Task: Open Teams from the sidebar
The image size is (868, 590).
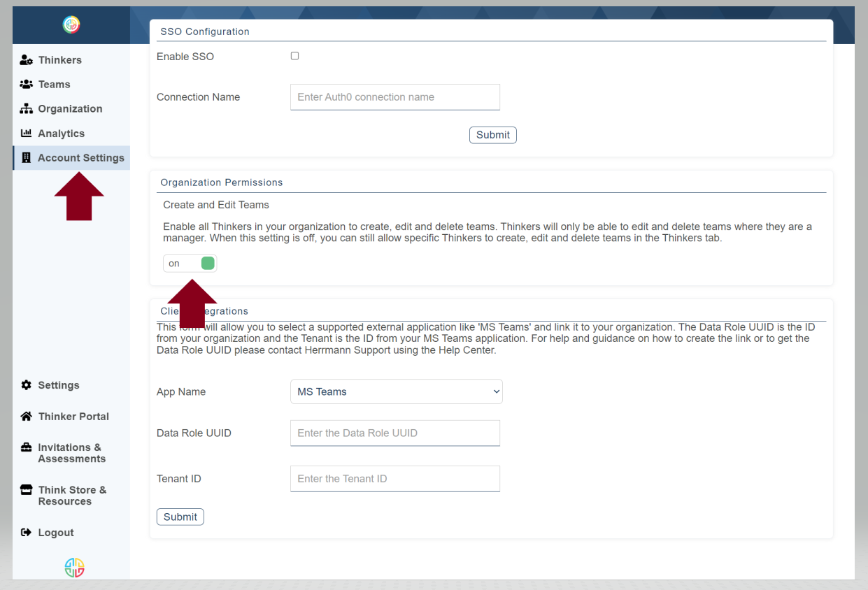Action: 26,84
